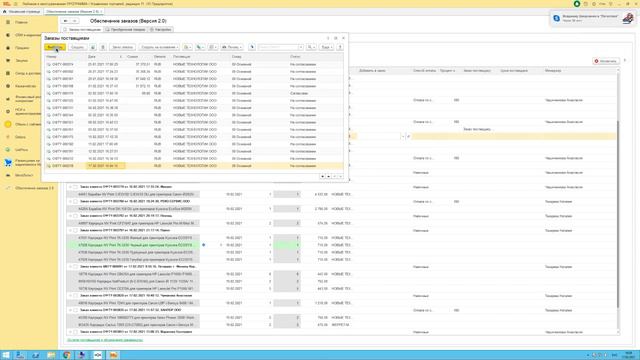Click the Способ оплаты column header in main table
Viewport: 640px width, 360px height.
tap(424, 71)
